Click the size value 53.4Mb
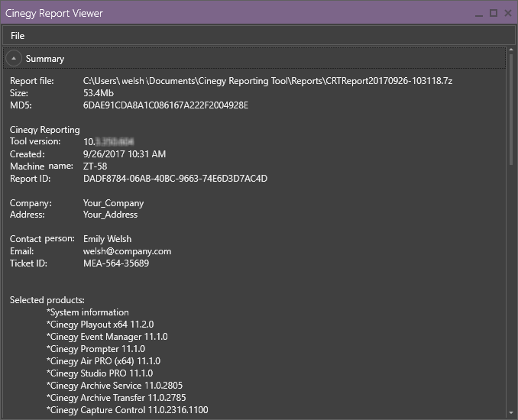 pos(99,93)
